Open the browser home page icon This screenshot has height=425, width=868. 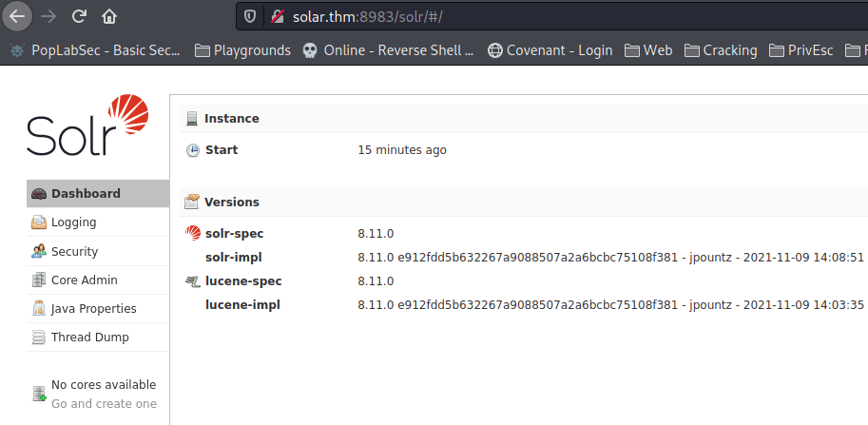109,16
